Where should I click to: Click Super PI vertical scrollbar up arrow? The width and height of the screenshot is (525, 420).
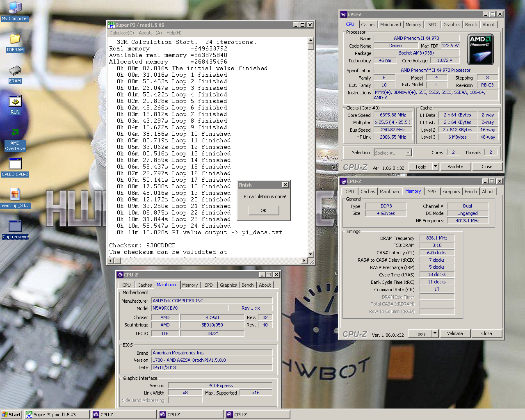coord(310,40)
